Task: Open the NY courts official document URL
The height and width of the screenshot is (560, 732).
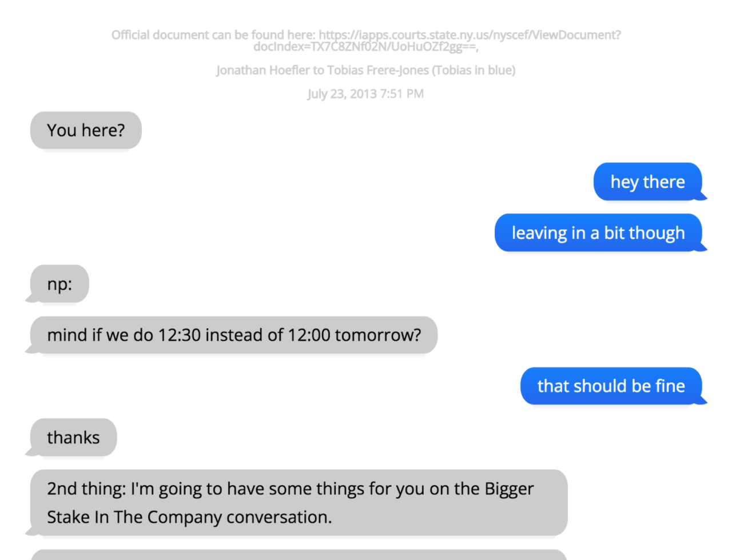Action: [x=469, y=35]
